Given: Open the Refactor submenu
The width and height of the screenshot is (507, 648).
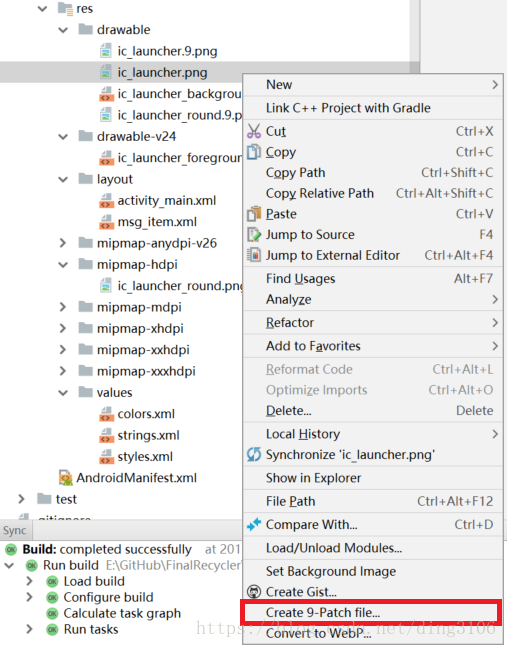Looking at the screenshot, I should point(373,323).
